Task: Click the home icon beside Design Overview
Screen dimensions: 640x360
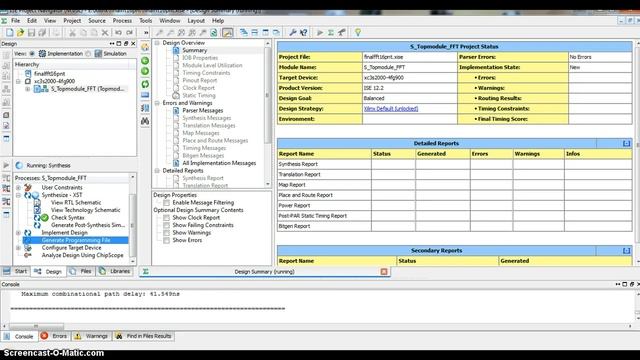Action: pyautogui.click(x=145, y=47)
